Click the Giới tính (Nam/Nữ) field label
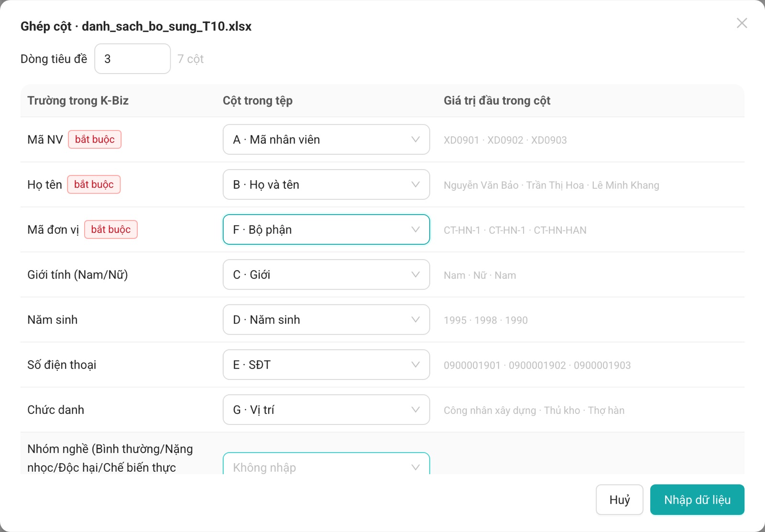Viewport: 765px width, 532px height. [x=77, y=274]
